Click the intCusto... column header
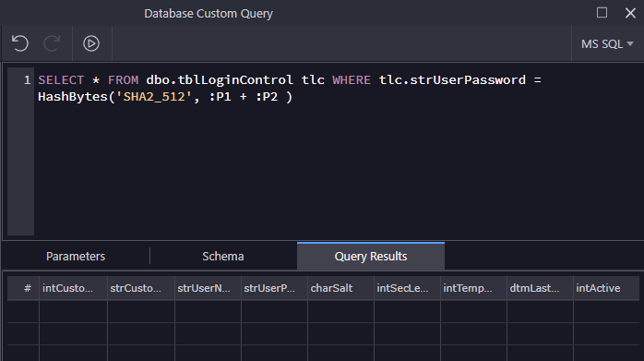Screen dimensions: 644x361 pyautogui.click(x=73, y=288)
